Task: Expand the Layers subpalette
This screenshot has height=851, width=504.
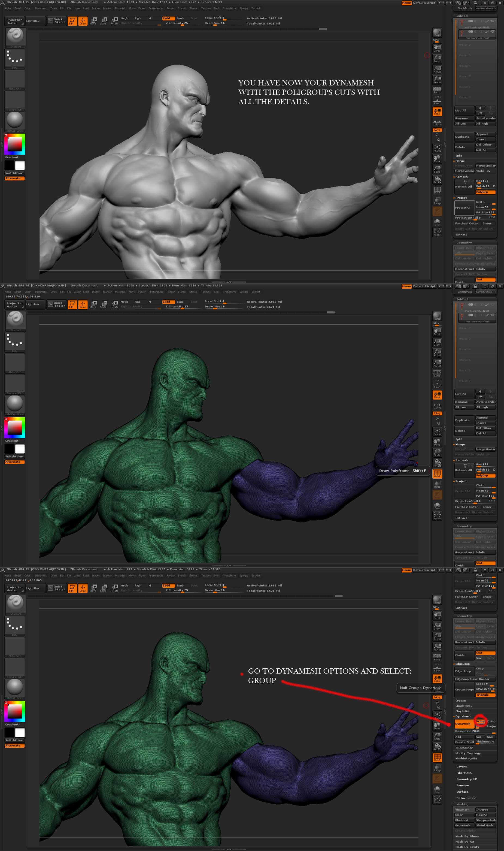Action: (462, 766)
